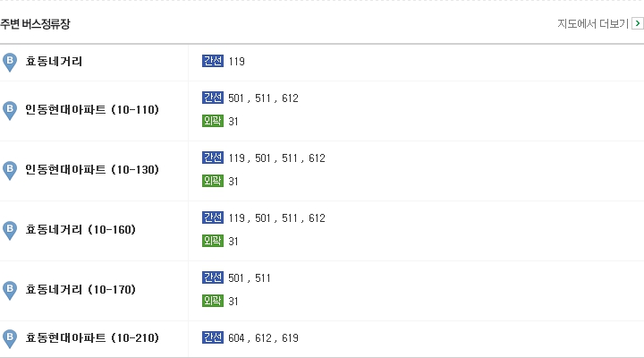This screenshot has height=358, width=644.
Task: Click bus 604 at 효동현대아파트 (10-210)
Action: (236, 337)
